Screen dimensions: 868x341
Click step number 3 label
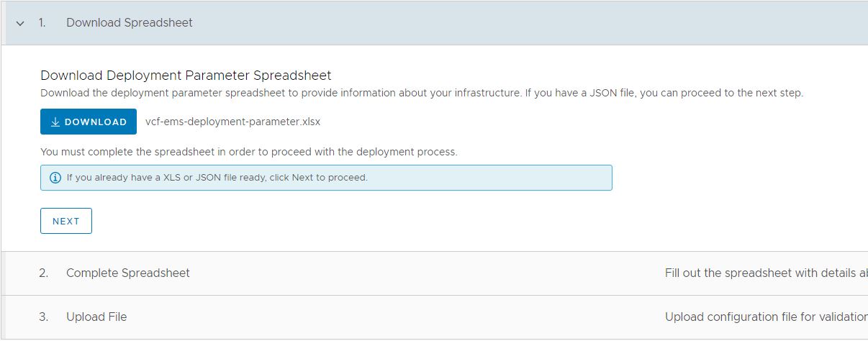tap(44, 317)
